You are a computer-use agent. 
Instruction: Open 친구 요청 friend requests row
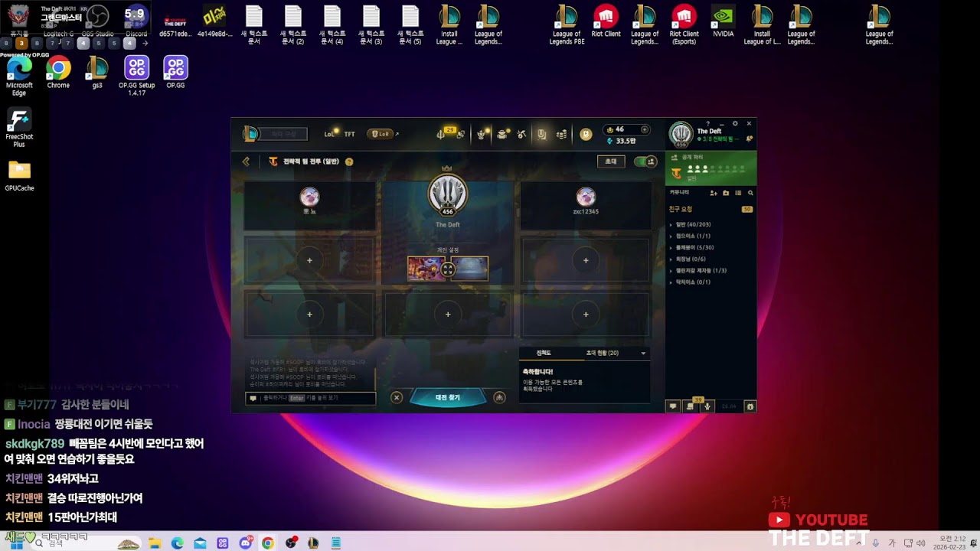click(711, 209)
